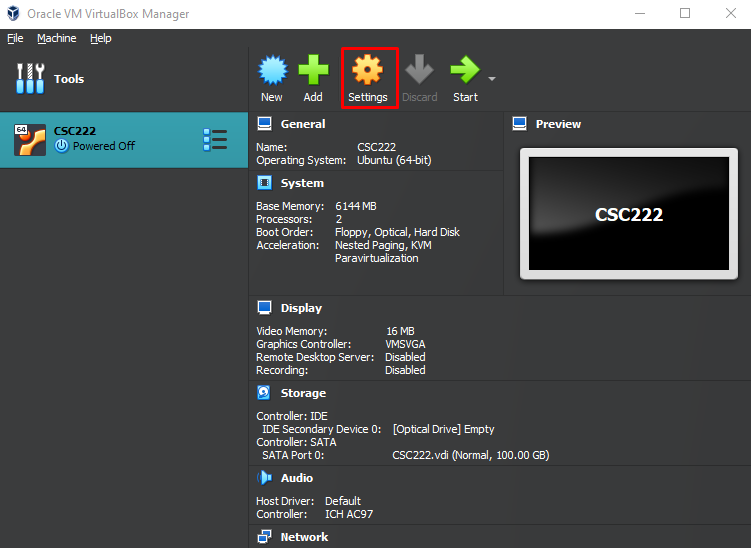Click the System section header

(301, 183)
